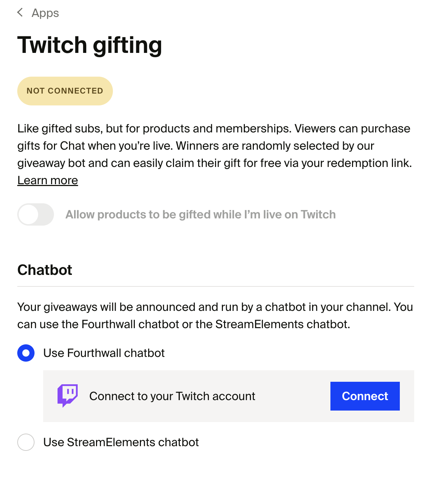Image resolution: width=448 pixels, height=480 pixels.
Task: Select the purple Twitch glitch icon
Action: [68, 396]
